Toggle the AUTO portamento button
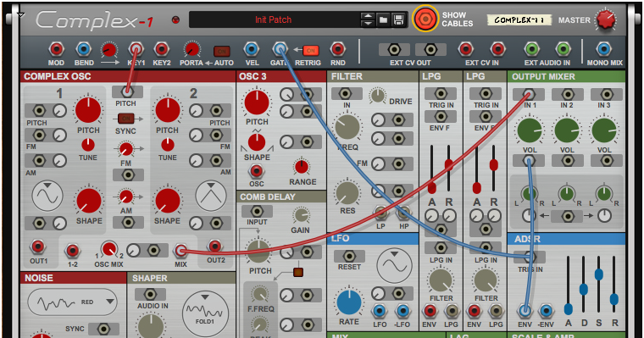Viewport: 644px width, 338px height. click(x=222, y=52)
